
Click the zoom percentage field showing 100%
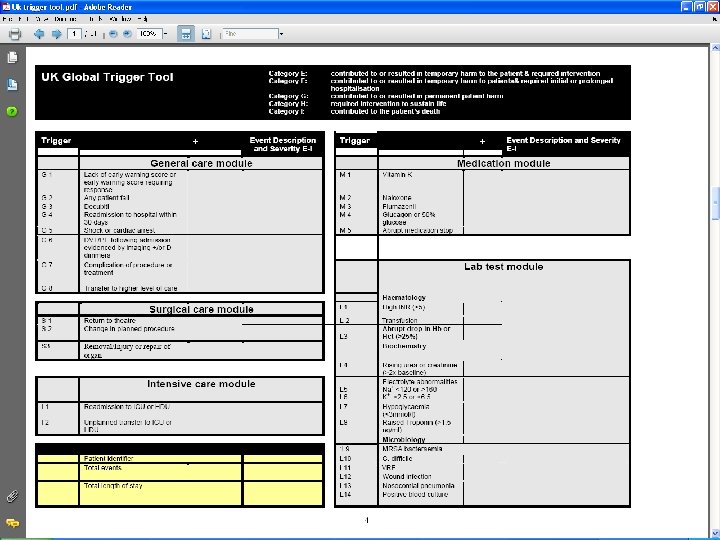point(149,34)
